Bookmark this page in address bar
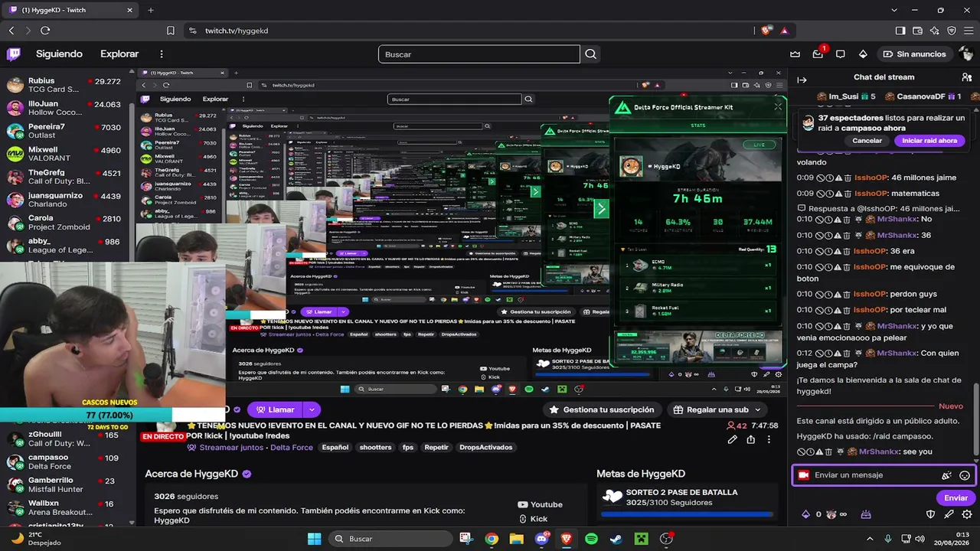Screen dimensions: 980x551 tap(171, 31)
